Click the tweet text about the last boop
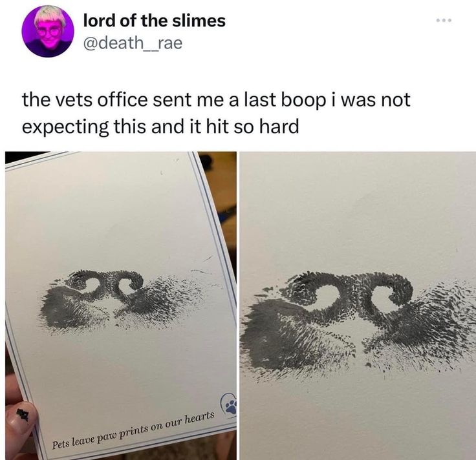Screen dimensions: 476x460 [216, 113]
